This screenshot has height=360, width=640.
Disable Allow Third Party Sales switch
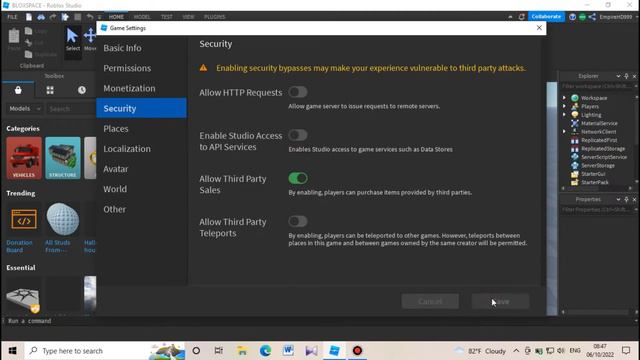pos(298,178)
